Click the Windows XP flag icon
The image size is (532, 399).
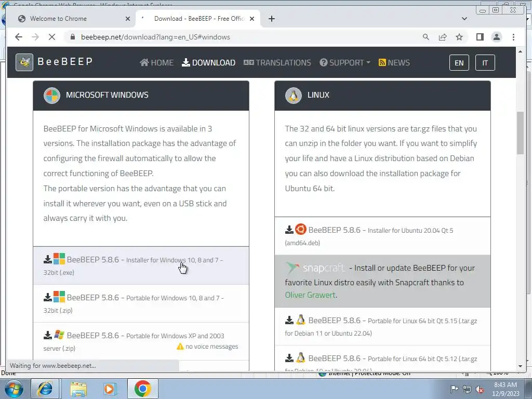pyautogui.click(x=59, y=335)
